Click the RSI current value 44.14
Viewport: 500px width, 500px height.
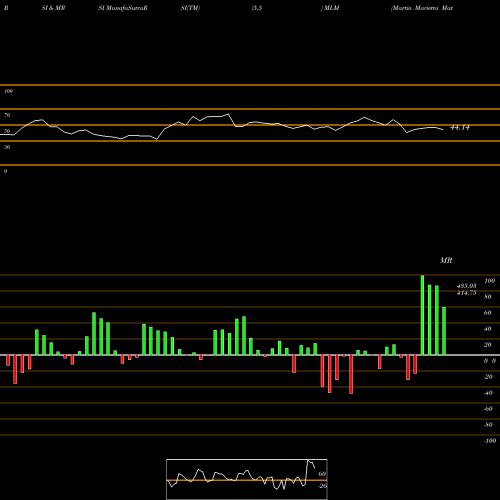tap(460, 128)
